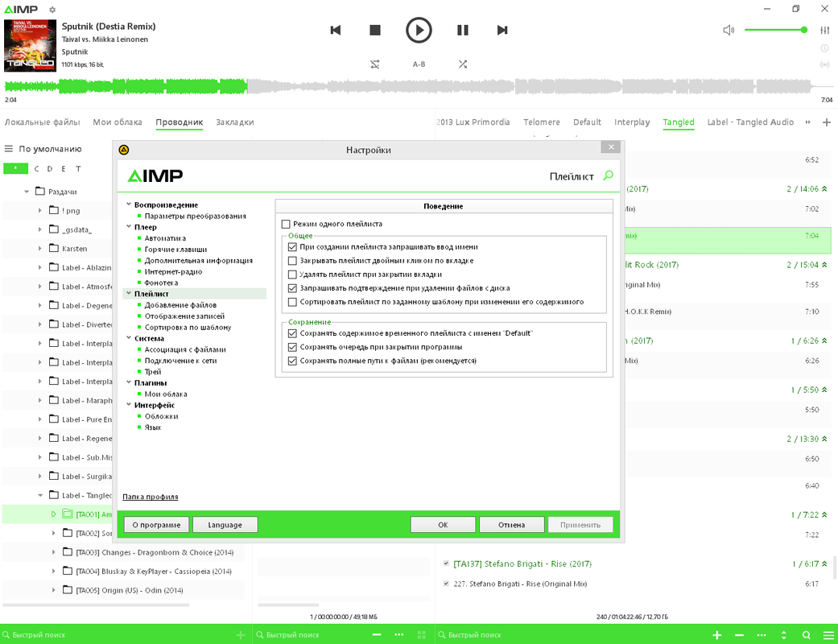Switch to Мои облака tab
The height and width of the screenshot is (644, 838).
point(118,122)
